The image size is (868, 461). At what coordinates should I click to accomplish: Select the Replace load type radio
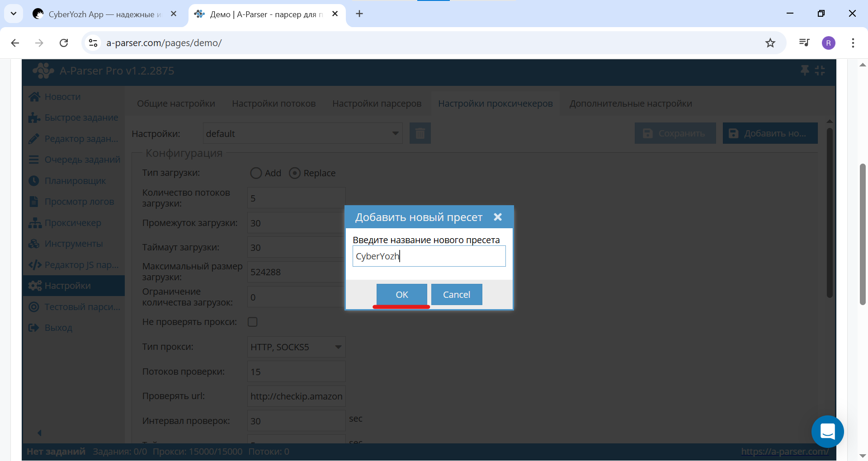click(295, 173)
